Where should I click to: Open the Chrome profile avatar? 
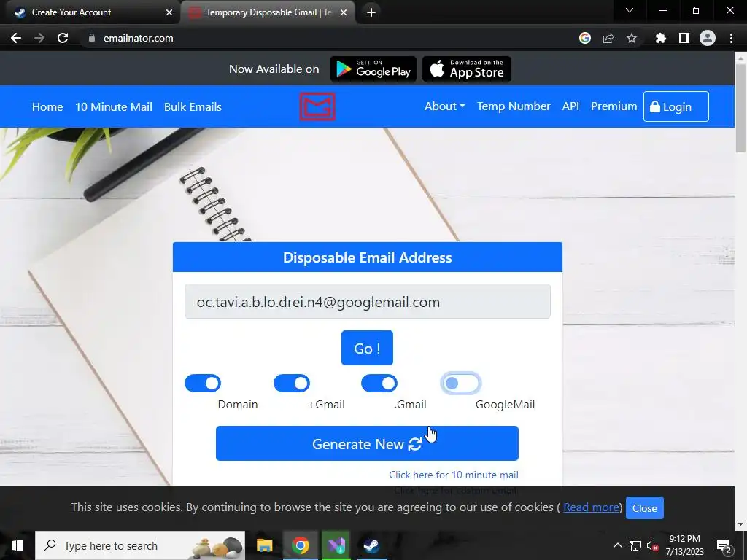(x=708, y=38)
